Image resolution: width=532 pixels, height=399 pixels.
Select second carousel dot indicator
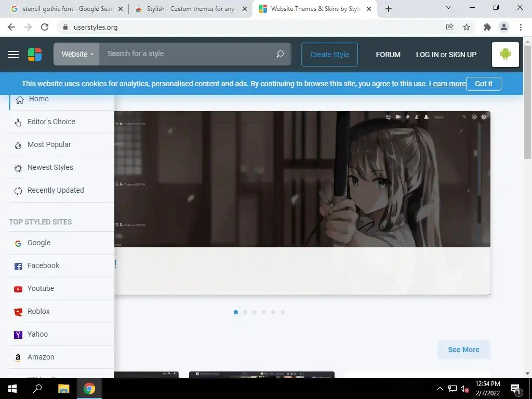[x=245, y=312]
